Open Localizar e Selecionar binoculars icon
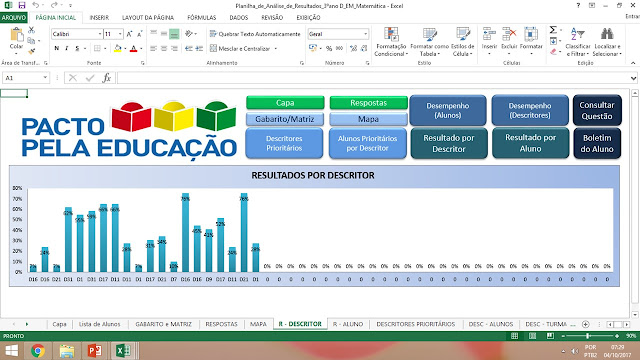 (607, 34)
